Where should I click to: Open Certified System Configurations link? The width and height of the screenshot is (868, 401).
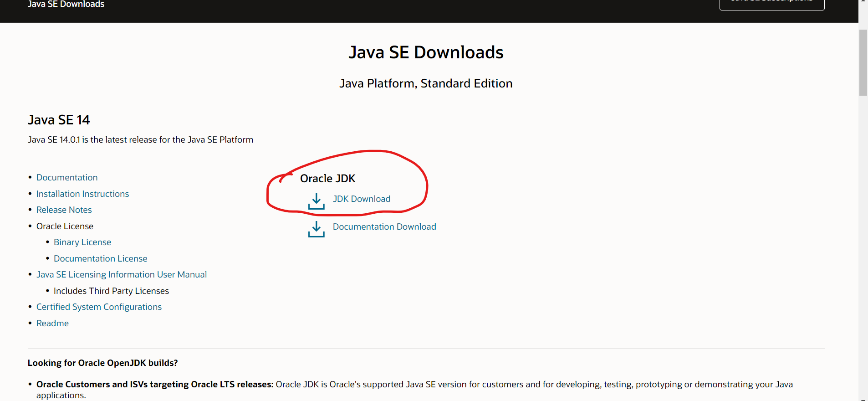coord(99,307)
